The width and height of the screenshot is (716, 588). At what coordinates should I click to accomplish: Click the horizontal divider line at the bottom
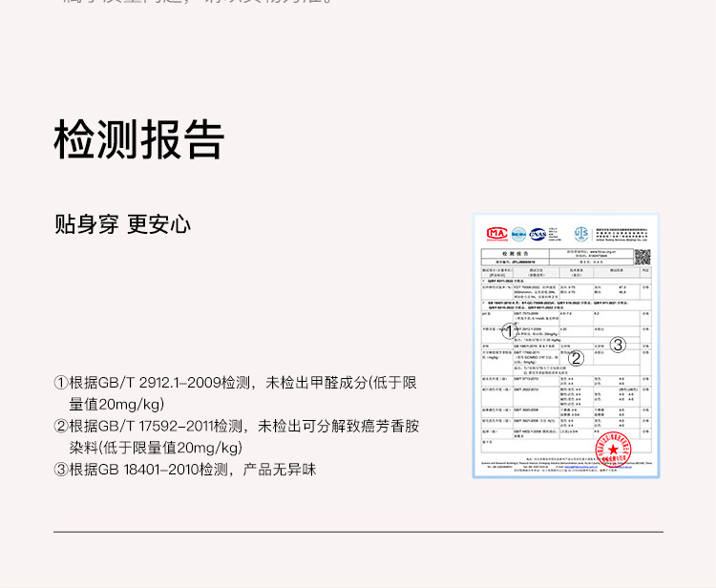[358, 532]
